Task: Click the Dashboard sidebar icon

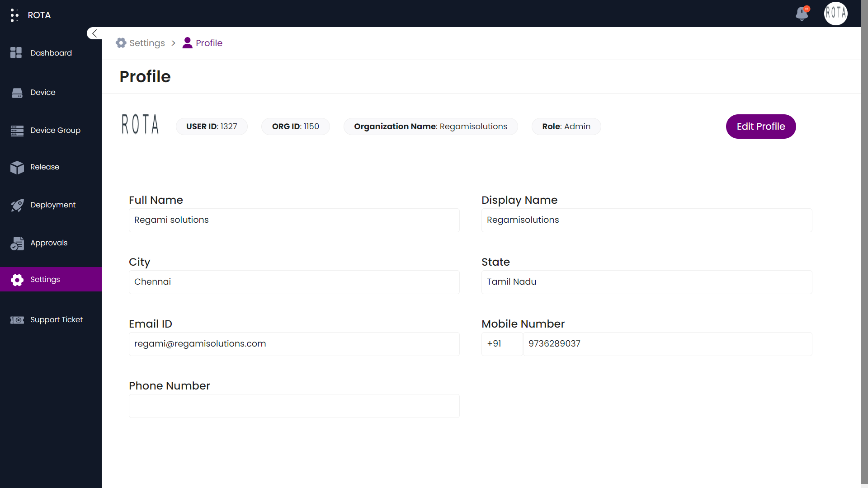Action: click(16, 53)
